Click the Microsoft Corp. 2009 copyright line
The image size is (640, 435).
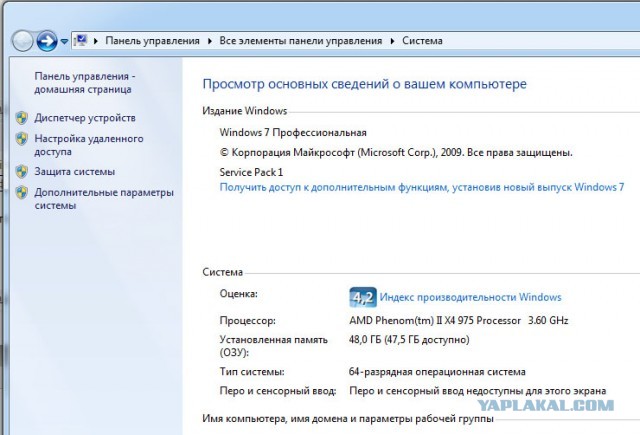point(396,153)
